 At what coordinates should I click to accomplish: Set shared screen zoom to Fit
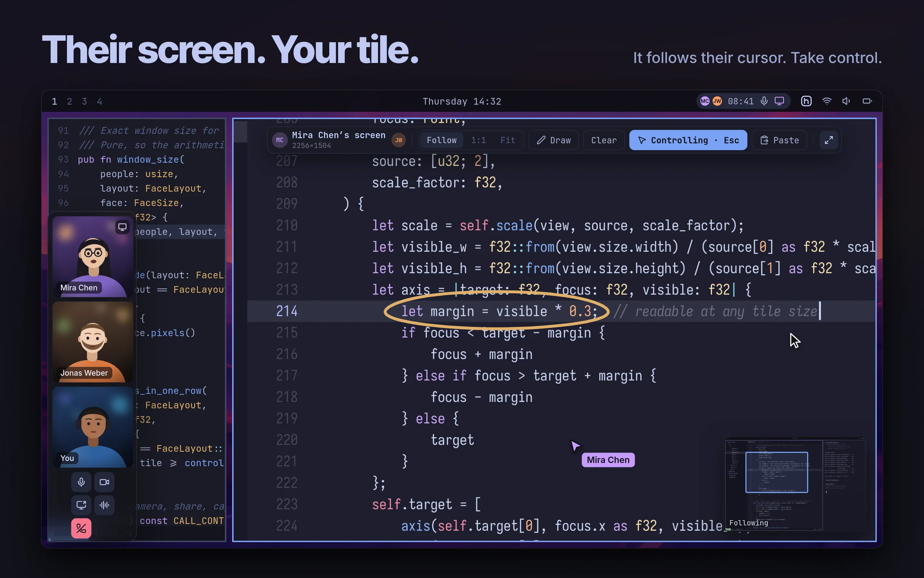click(507, 140)
